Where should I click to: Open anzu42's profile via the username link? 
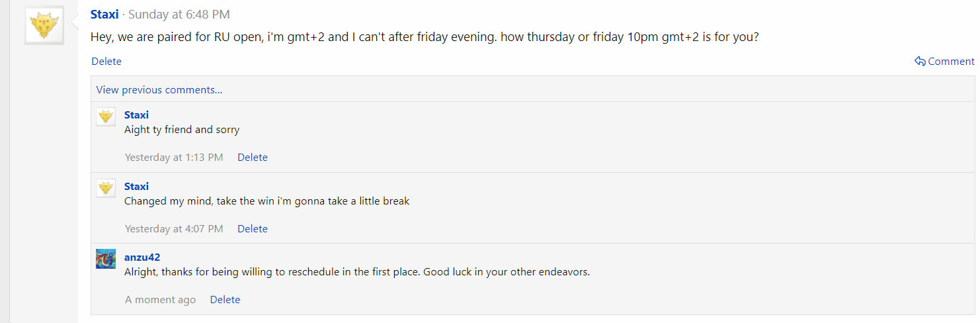click(142, 257)
